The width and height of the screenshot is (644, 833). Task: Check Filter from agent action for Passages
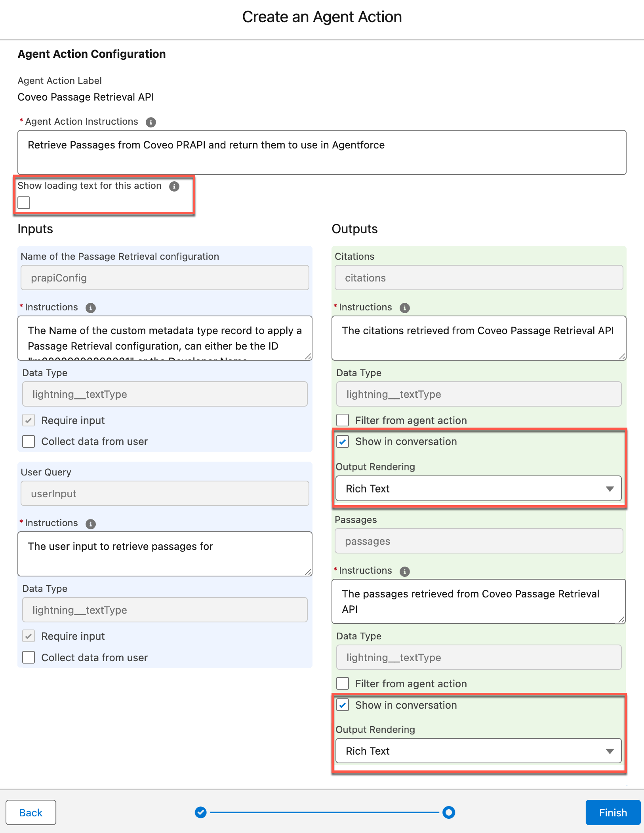[x=343, y=684]
